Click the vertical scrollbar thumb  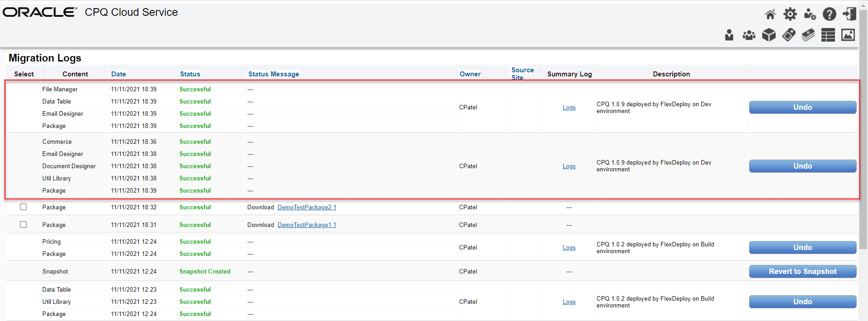pos(863,129)
